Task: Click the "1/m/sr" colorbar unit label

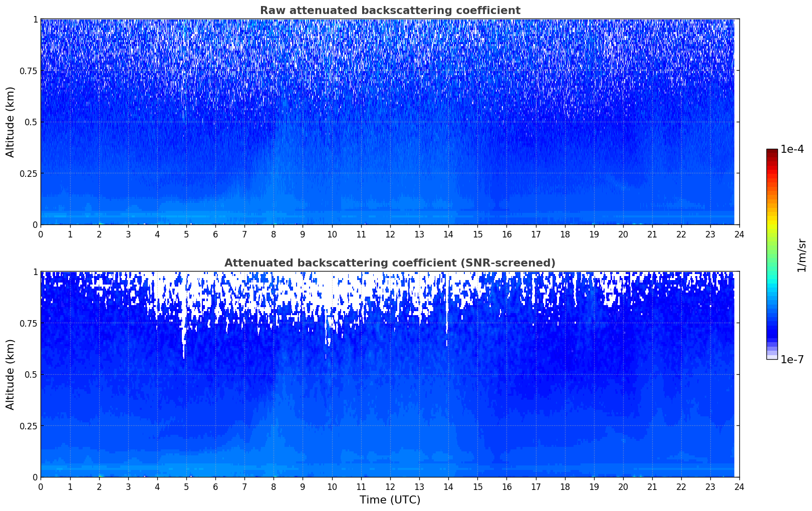Action: click(x=801, y=254)
